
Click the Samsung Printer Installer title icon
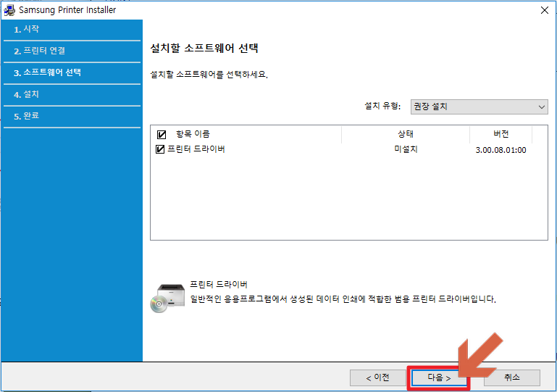click(9, 10)
